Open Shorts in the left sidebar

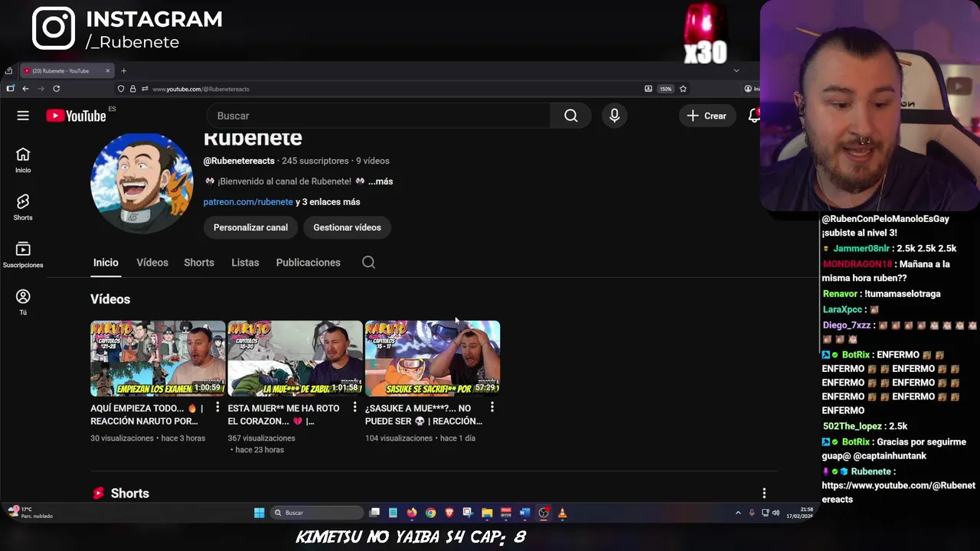pos(23,207)
